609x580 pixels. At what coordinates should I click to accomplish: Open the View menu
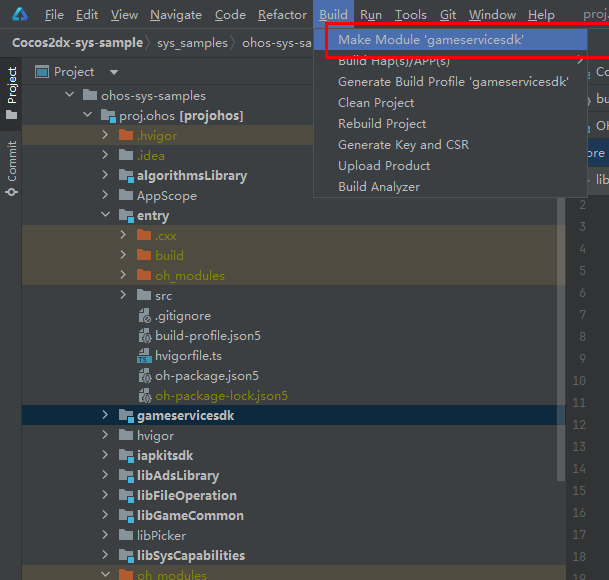coord(124,15)
